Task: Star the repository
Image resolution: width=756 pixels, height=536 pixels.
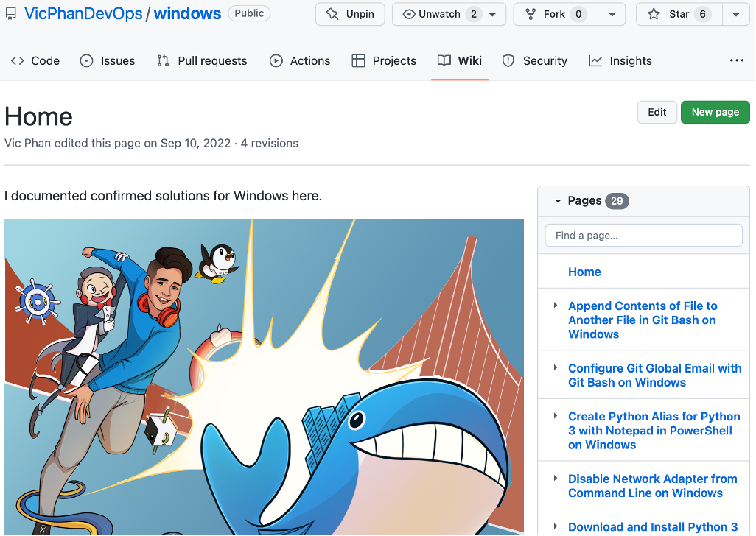Action: pyautogui.click(x=679, y=14)
